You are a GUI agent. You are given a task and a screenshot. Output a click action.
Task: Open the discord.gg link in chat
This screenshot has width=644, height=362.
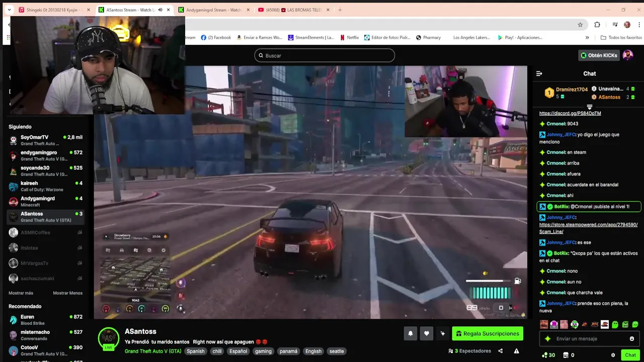[x=570, y=113]
